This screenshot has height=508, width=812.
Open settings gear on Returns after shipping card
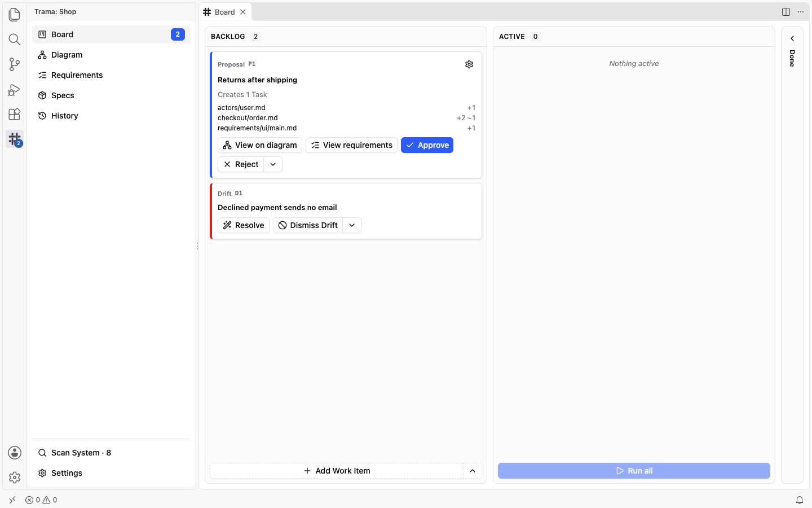click(x=469, y=64)
